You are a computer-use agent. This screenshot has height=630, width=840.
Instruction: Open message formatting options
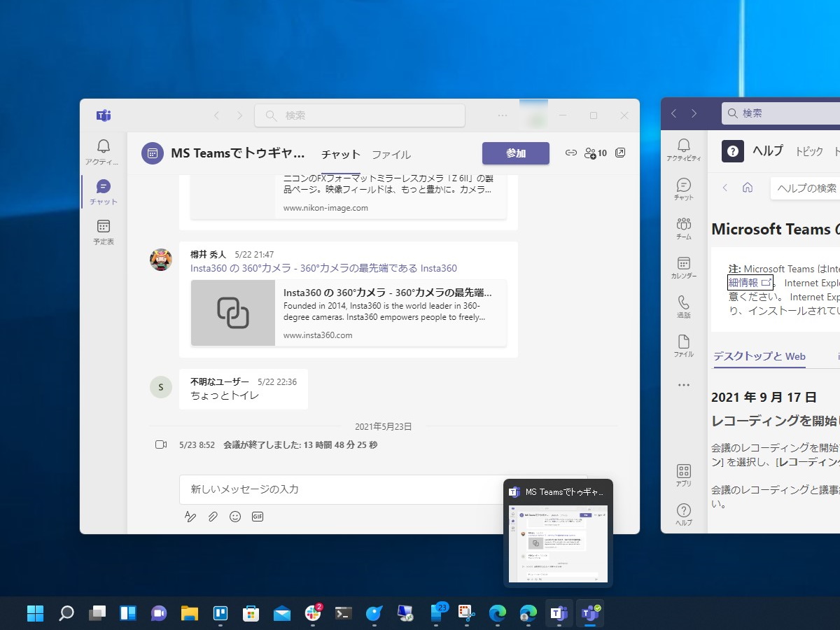190,517
